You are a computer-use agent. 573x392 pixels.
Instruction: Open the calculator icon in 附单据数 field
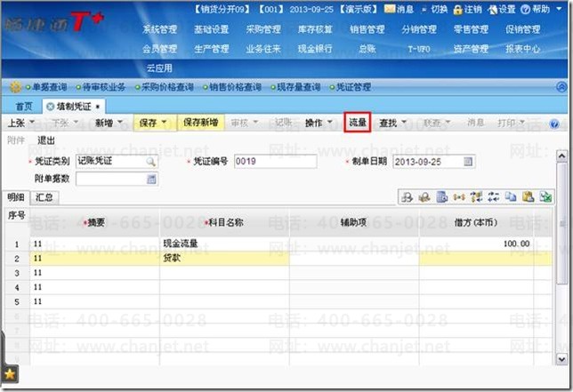[x=151, y=179]
